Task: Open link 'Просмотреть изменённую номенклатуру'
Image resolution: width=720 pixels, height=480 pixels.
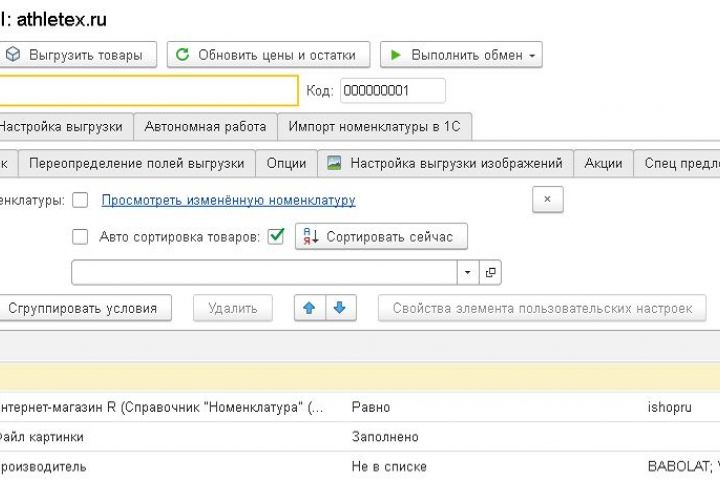Action: [228, 200]
